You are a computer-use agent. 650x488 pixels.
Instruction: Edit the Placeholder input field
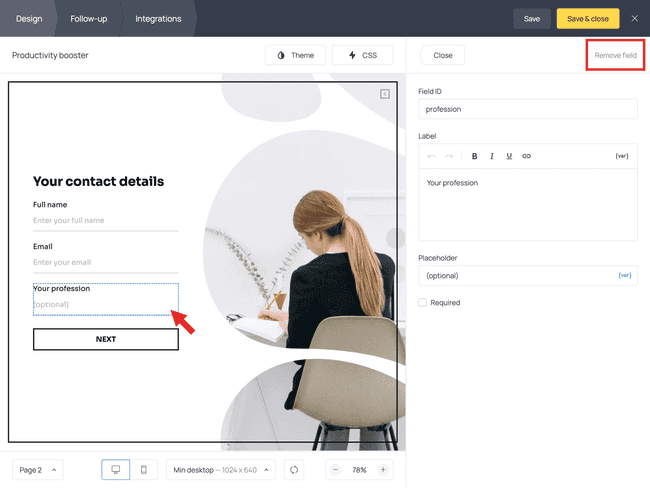point(528,276)
